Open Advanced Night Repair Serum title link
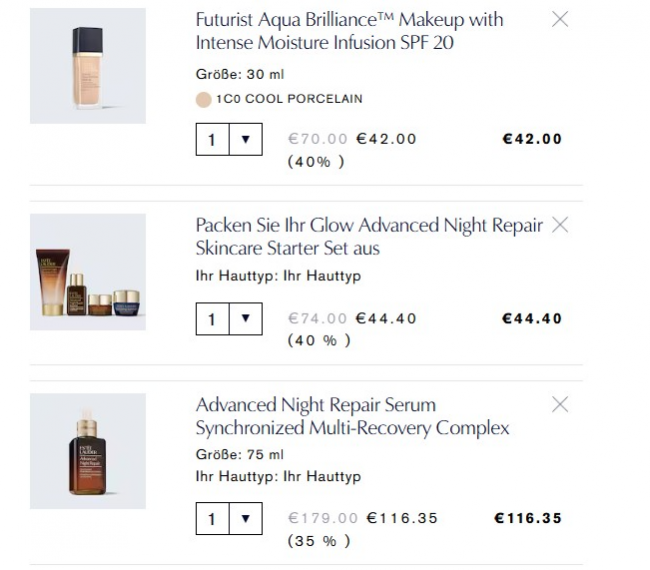This screenshot has height=570, width=650. click(x=352, y=416)
